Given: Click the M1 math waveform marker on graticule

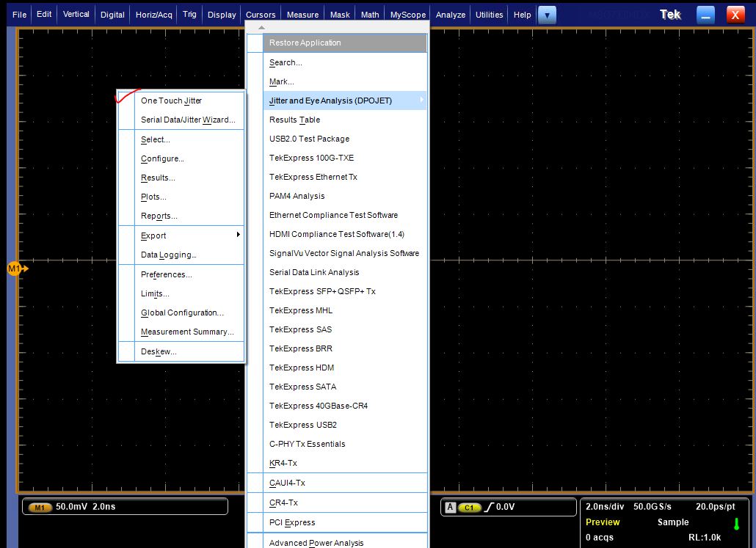Looking at the screenshot, I should point(16,269).
